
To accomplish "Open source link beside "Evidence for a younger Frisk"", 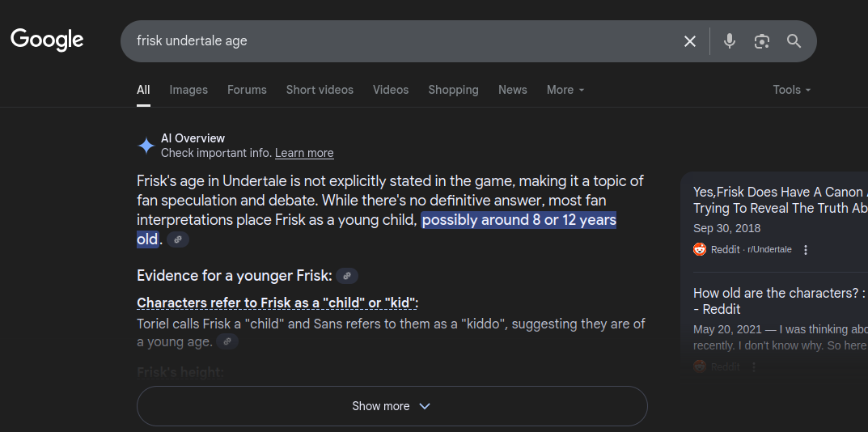I will tap(347, 276).
